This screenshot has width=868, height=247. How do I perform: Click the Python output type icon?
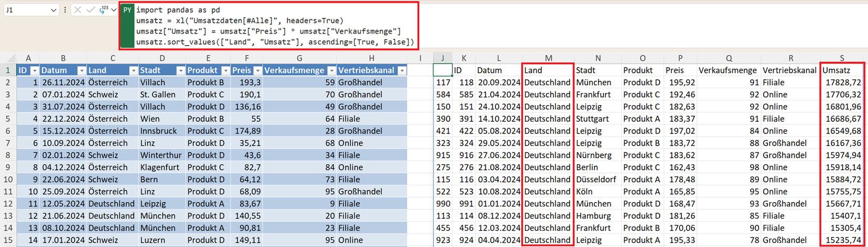click(x=104, y=10)
